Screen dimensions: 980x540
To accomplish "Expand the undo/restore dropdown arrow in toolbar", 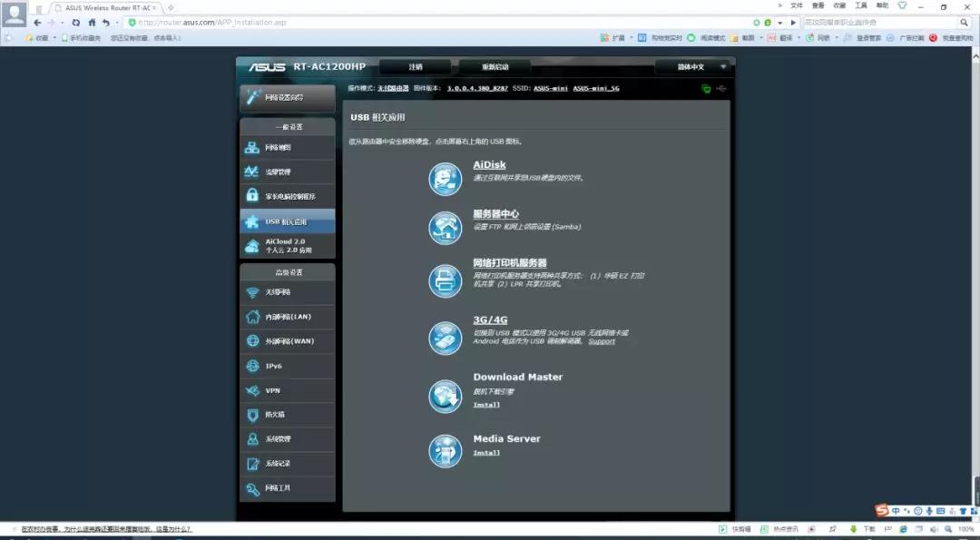I will point(116,23).
